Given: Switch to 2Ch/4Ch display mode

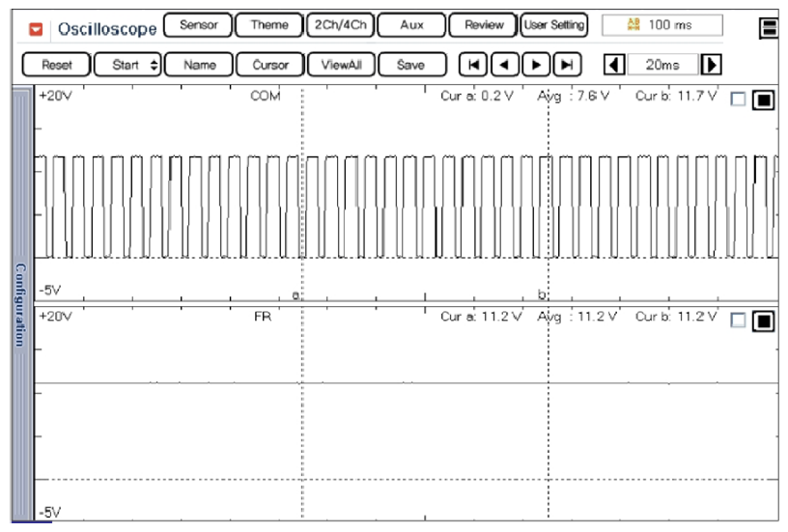Looking at the screenshot, I should (339, 25).
